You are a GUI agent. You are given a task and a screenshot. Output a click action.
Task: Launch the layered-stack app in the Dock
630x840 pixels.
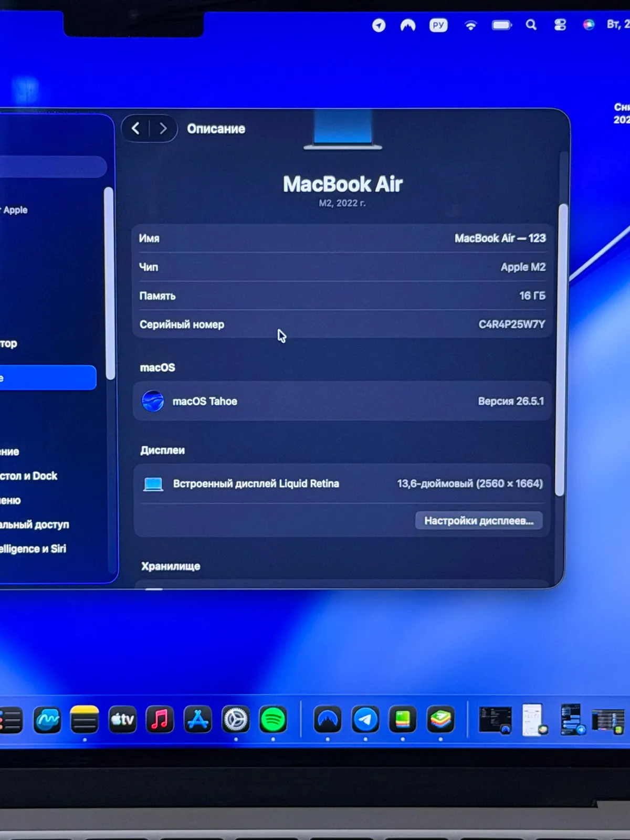440,720
